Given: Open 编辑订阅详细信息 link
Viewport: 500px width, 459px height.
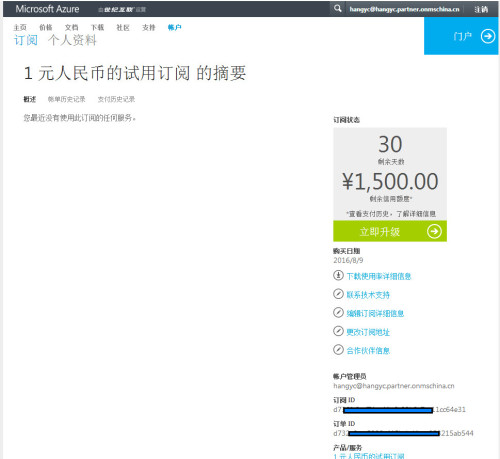Looking at the screenshot, I should tap(375, 313).
